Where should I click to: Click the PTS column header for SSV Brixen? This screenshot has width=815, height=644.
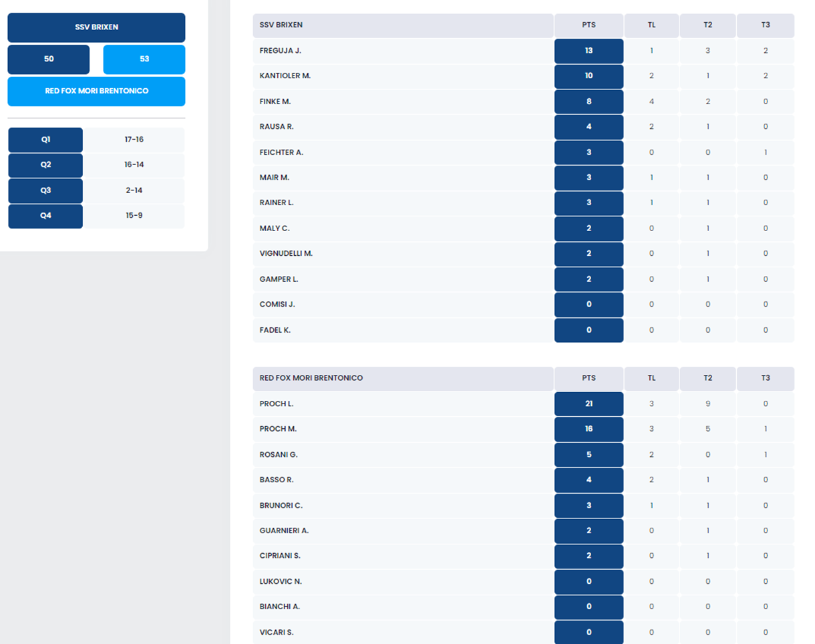click(x=589, y=25)
